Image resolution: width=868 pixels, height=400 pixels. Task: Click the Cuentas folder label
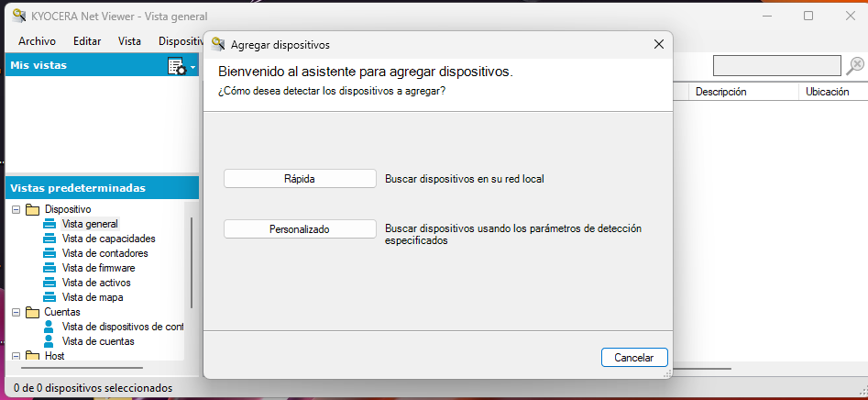tap(62, 312)
